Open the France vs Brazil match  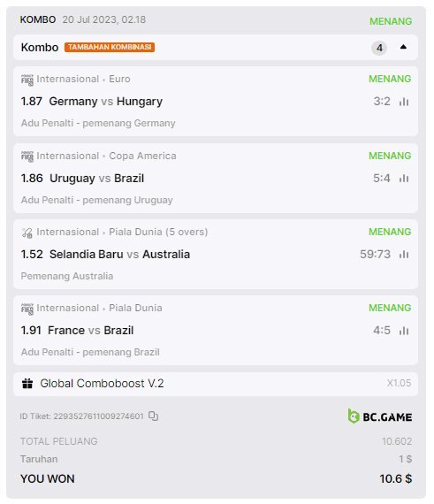(90, 331)
